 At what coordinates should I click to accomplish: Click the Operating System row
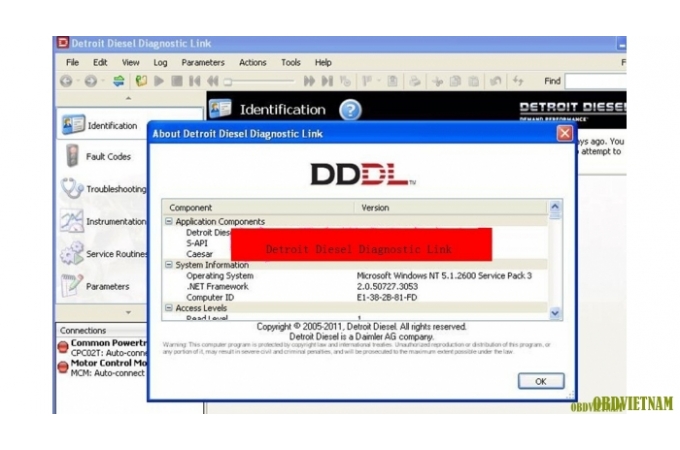click(x=355, y=276)
